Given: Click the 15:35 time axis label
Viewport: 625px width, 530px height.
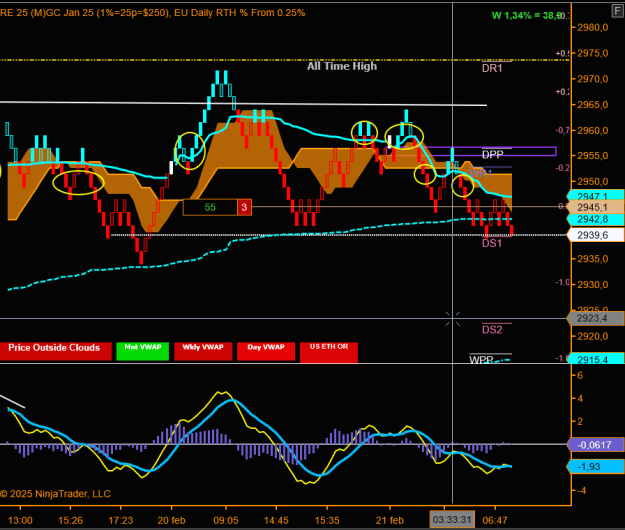Looking at the screenshot, I should 327,520.
